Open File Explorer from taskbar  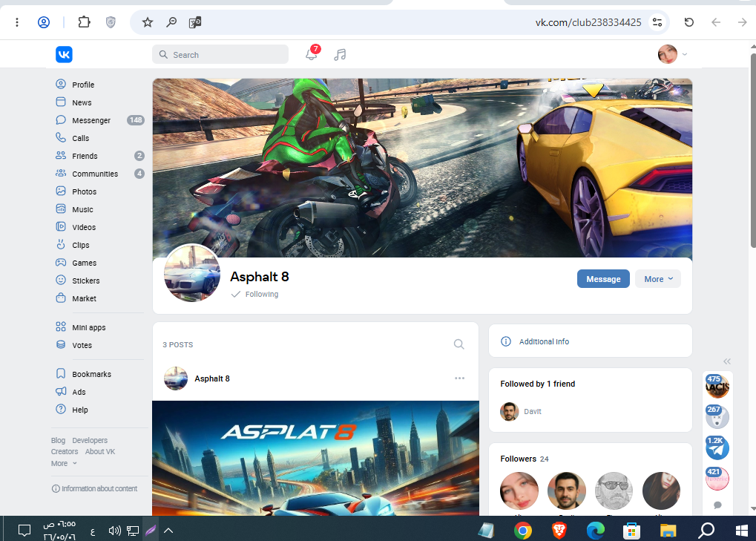click(668, 531)
